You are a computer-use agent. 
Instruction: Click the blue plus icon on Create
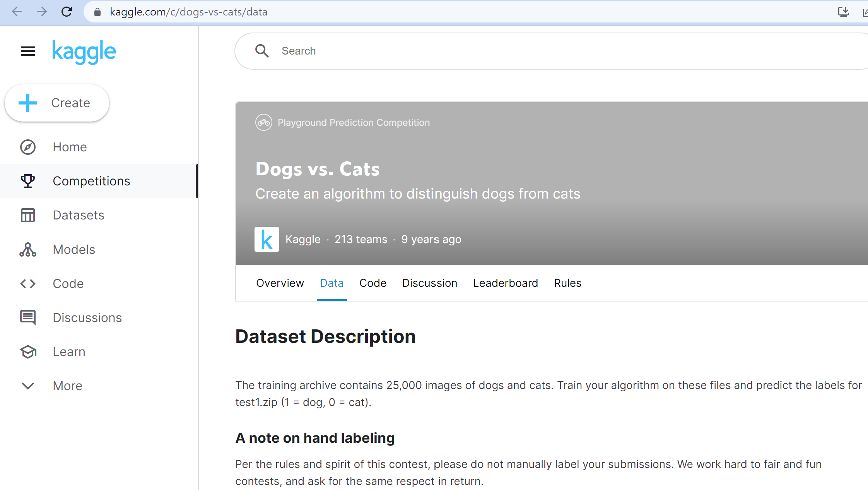coord(28,103)
